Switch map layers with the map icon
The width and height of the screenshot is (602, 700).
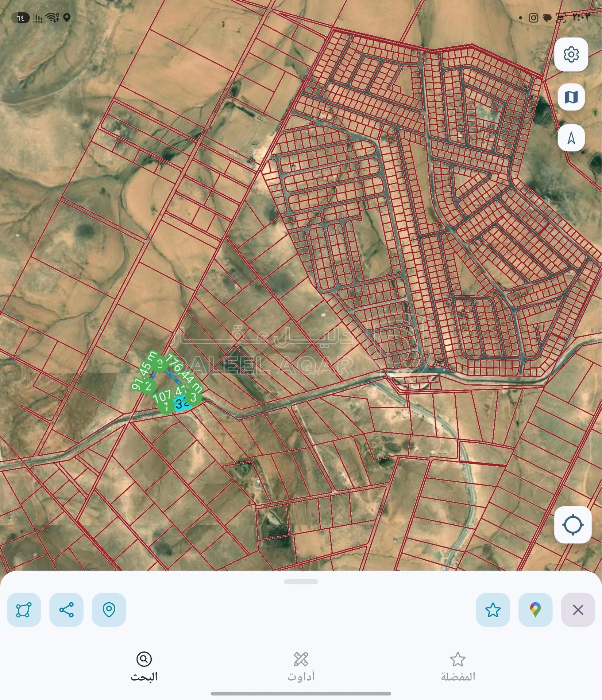tap(571, 97)
